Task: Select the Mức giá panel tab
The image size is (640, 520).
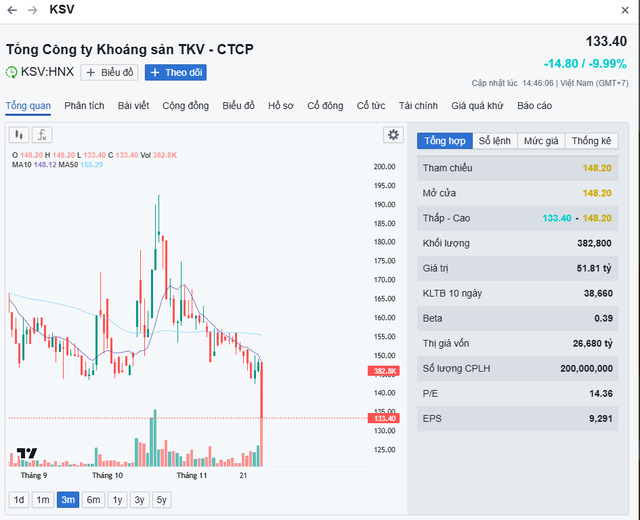Action: [541, 141]
